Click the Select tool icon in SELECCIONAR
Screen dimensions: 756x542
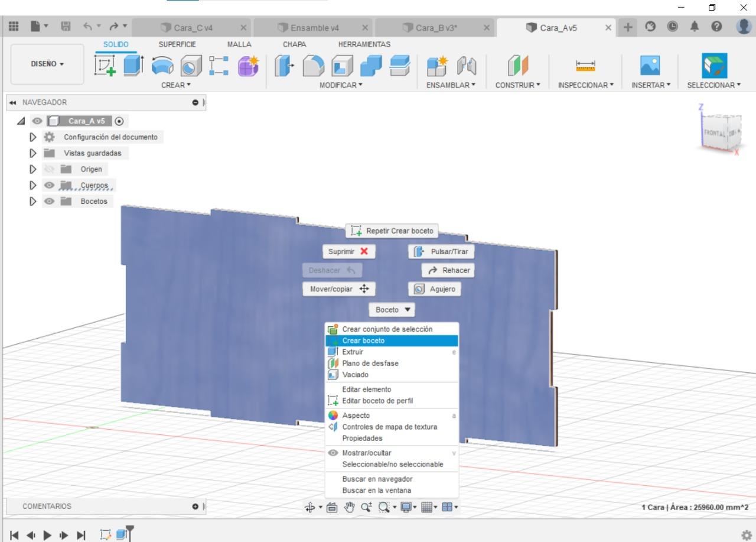714,66
